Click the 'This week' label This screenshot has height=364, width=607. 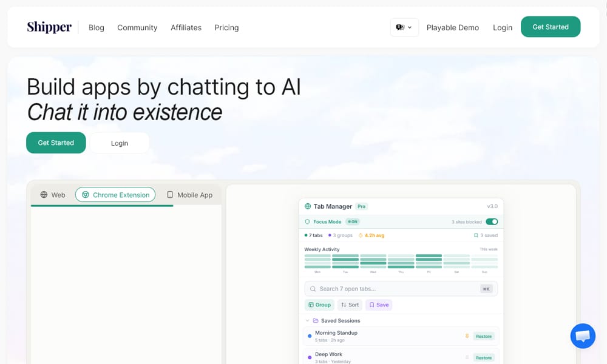[x=489, y=249]
